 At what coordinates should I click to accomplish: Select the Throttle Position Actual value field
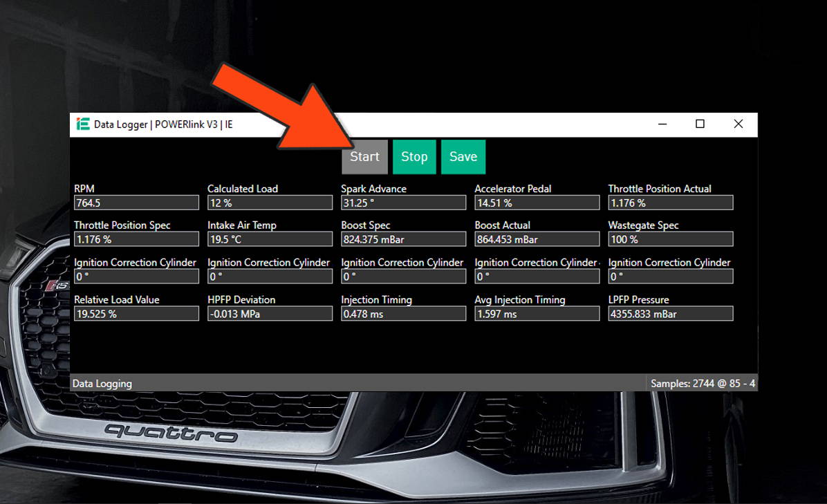670,203
